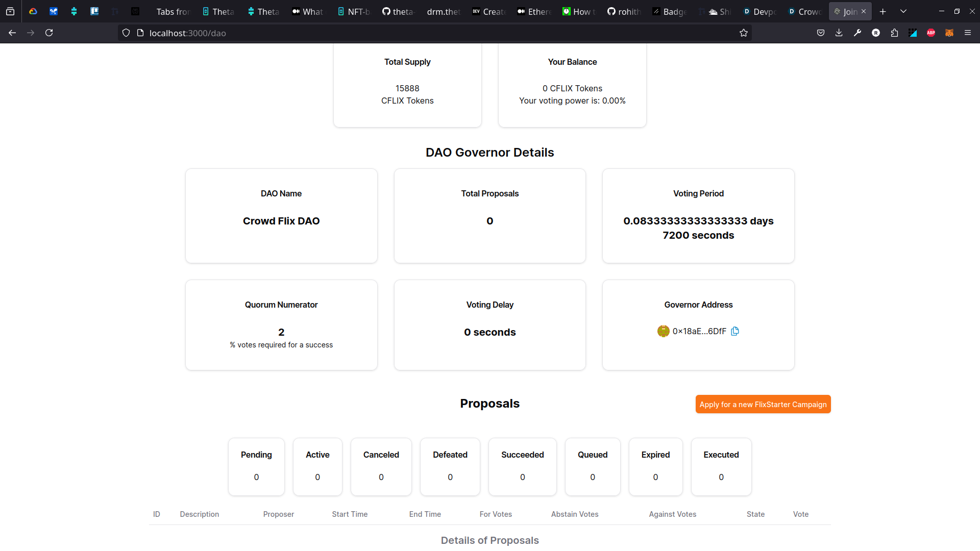
Task: Open the Firefox hamburger application menu
Action: pos(968,33)
